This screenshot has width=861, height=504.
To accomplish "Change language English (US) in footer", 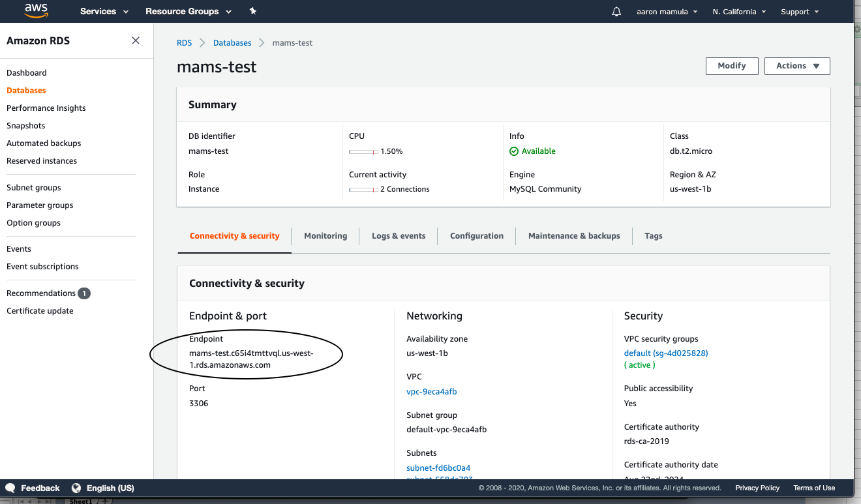I will (110, 488).
